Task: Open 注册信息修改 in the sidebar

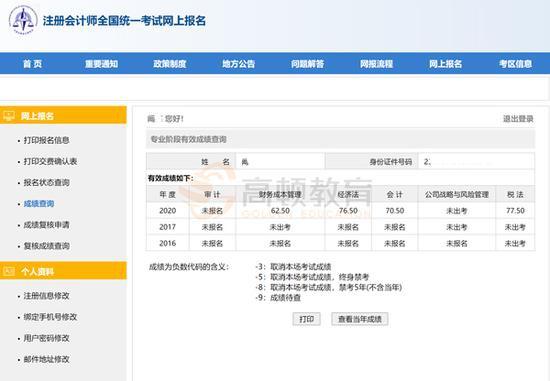Action: [46, 296]
